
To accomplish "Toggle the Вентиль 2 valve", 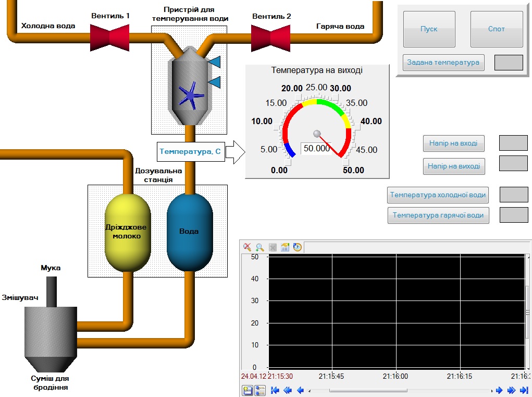I will [271, 38].
